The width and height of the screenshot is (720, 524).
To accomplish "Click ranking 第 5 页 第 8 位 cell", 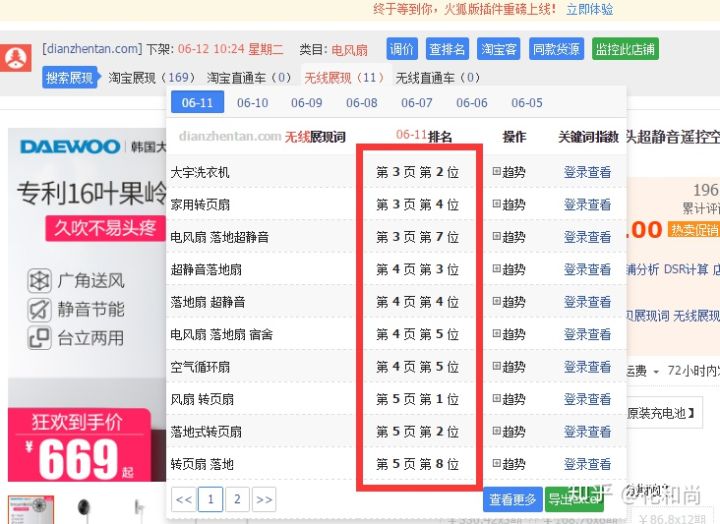I will [417, 464].
